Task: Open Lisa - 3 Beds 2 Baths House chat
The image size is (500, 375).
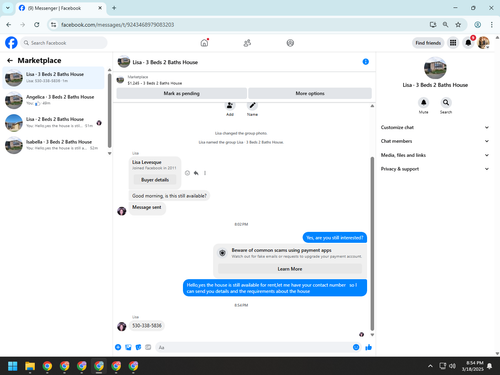Action: [54, 78]
